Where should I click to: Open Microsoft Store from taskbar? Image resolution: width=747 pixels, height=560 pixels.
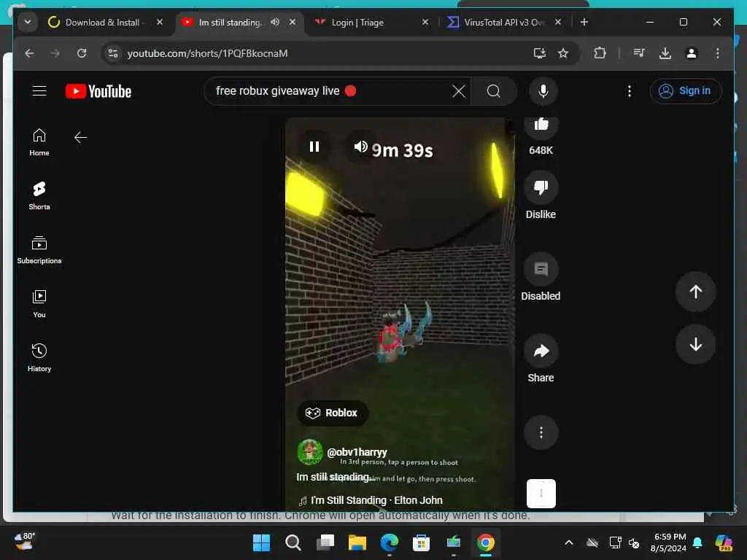(x=421, y=542)
